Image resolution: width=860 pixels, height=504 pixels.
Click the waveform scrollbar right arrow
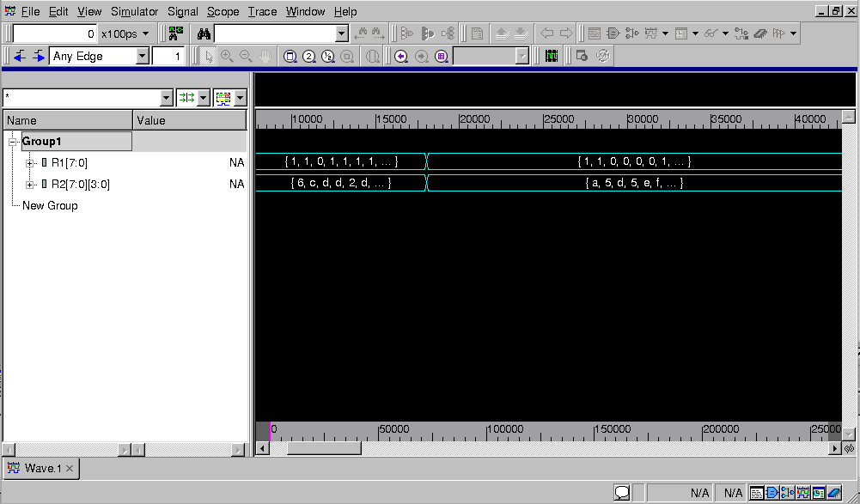point(835,448)
